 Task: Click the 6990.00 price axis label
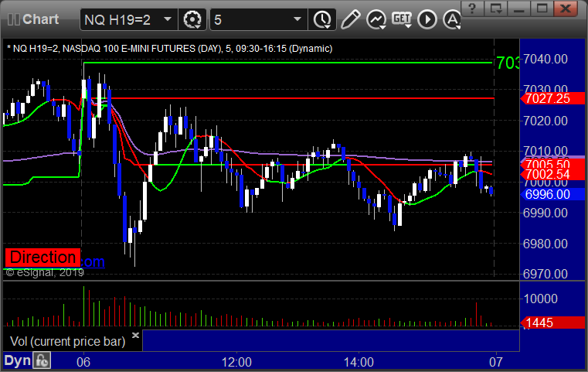pos(546,213)
